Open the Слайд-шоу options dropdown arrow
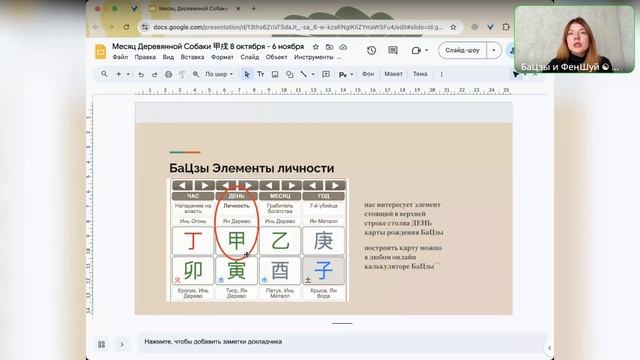Viewport: 640px width, 360px height. click(494, 50)
